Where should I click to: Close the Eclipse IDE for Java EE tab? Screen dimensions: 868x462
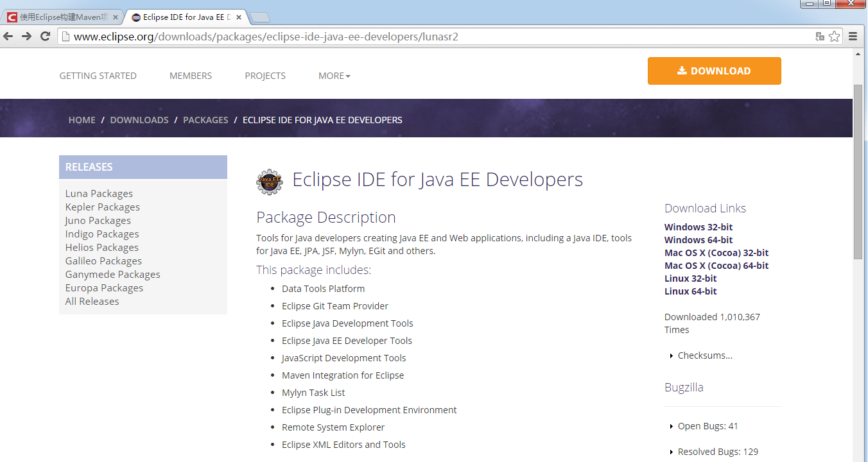(239, 17)
